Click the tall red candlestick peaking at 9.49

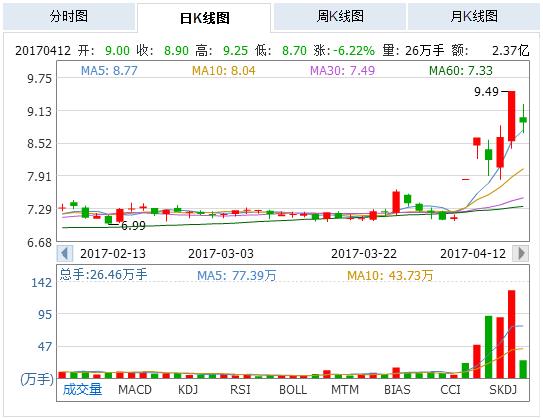point(511,116)
